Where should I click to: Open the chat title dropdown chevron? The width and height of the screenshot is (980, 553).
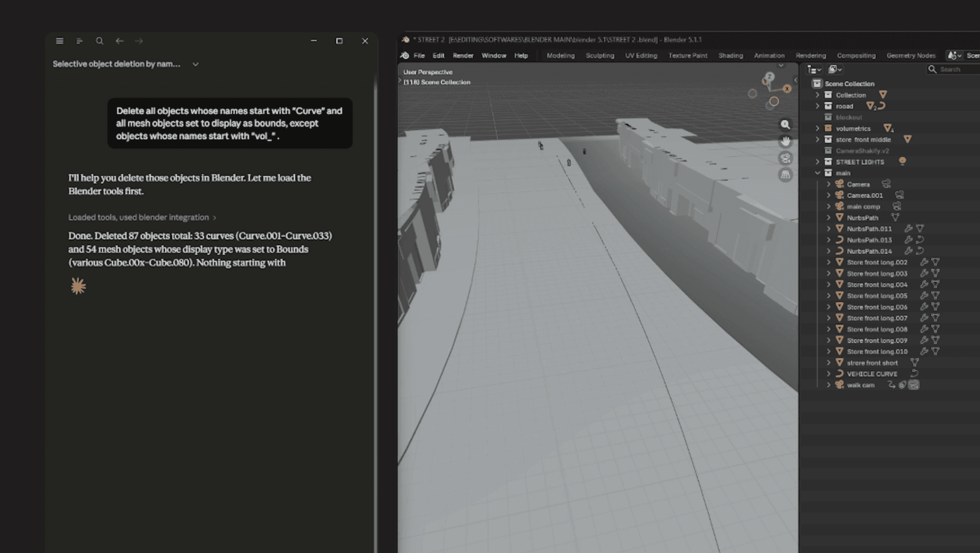point(196,64)
